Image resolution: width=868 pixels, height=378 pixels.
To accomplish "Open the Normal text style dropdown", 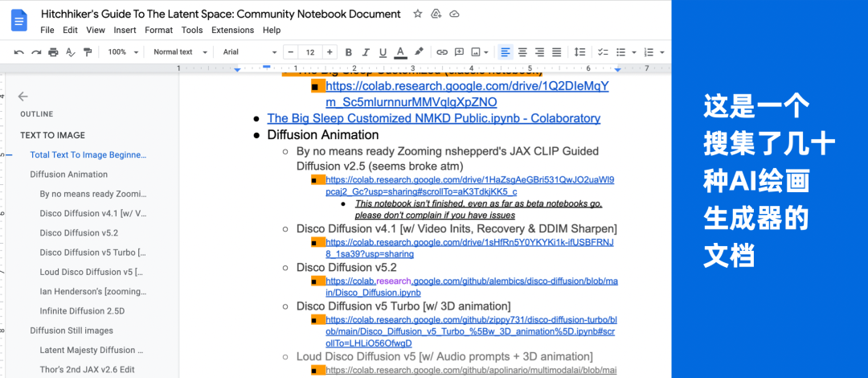I will (x=181, y=52).
